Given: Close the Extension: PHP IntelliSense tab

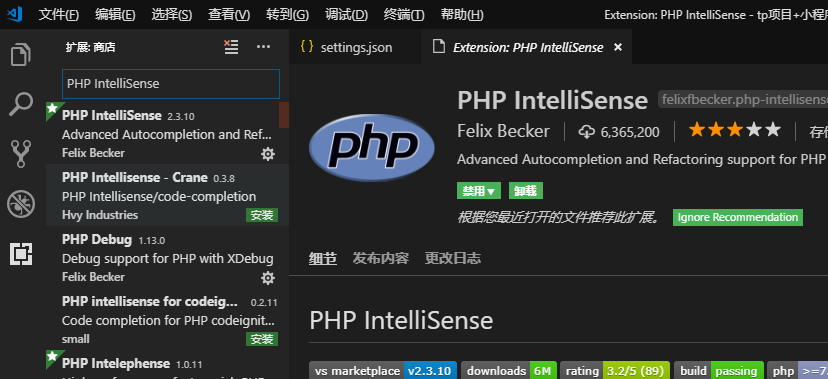Looking at the screenshot, I should click(618, 48).
